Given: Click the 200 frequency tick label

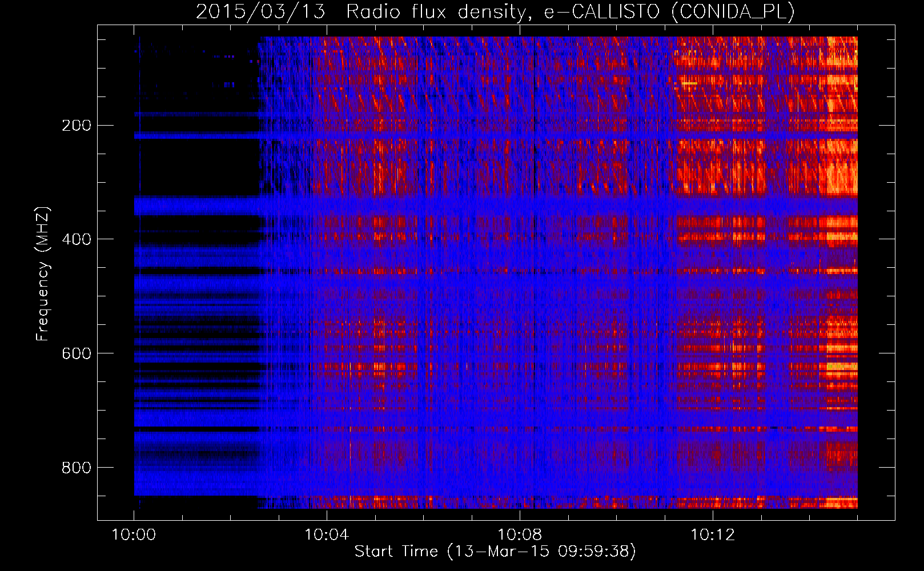Looking at the screenshot, I should tap(77, 126).
